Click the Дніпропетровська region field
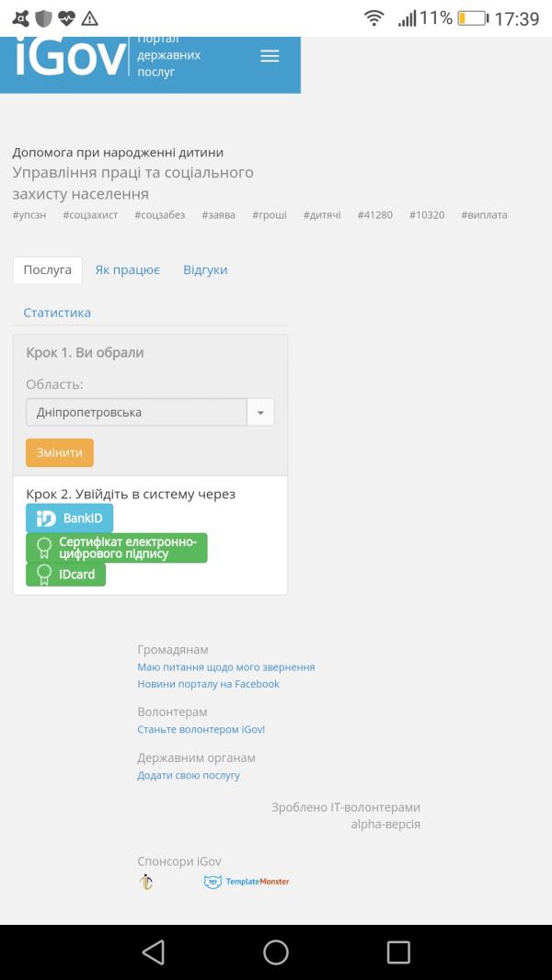Image resolution: width=552 pixels, height=980 pixels. (136, 413)
